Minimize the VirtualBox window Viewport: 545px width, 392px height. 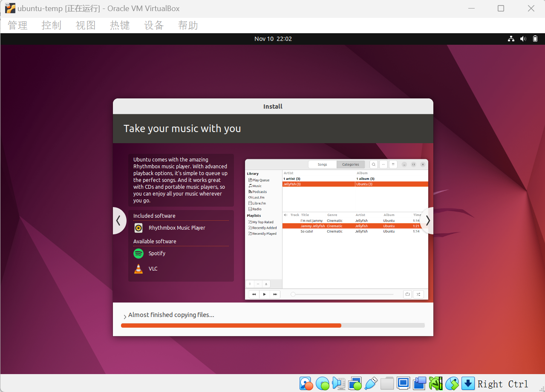(x=471, y=9)
